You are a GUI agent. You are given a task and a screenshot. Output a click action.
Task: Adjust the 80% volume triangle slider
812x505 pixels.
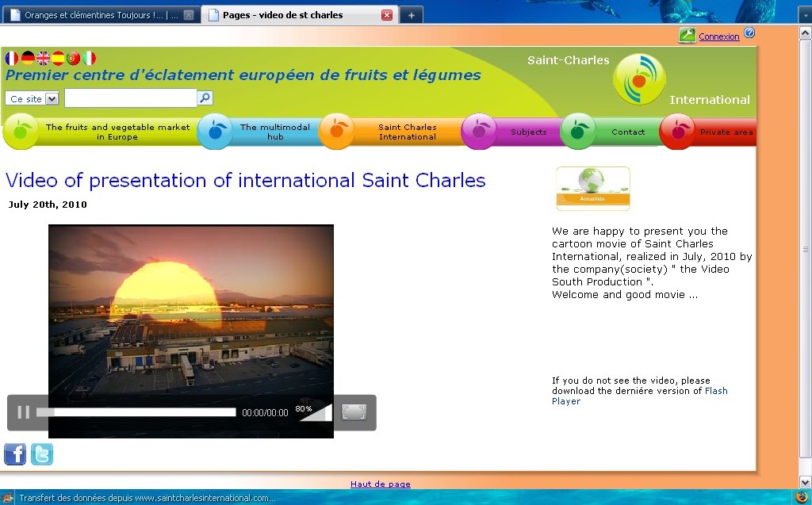click(316, 413)
